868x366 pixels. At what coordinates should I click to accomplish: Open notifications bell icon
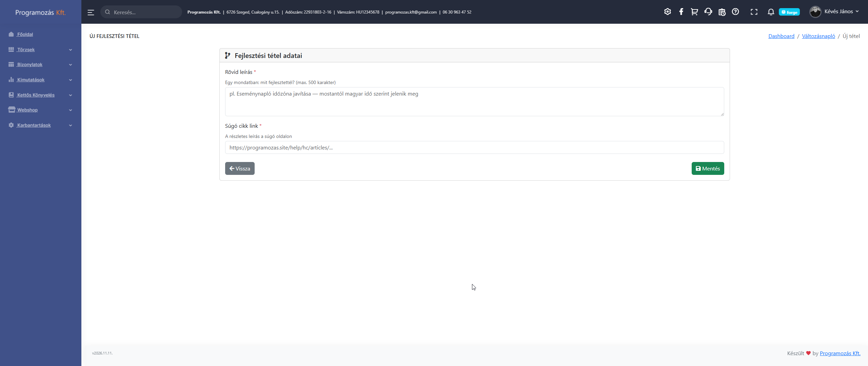(771, 12)
